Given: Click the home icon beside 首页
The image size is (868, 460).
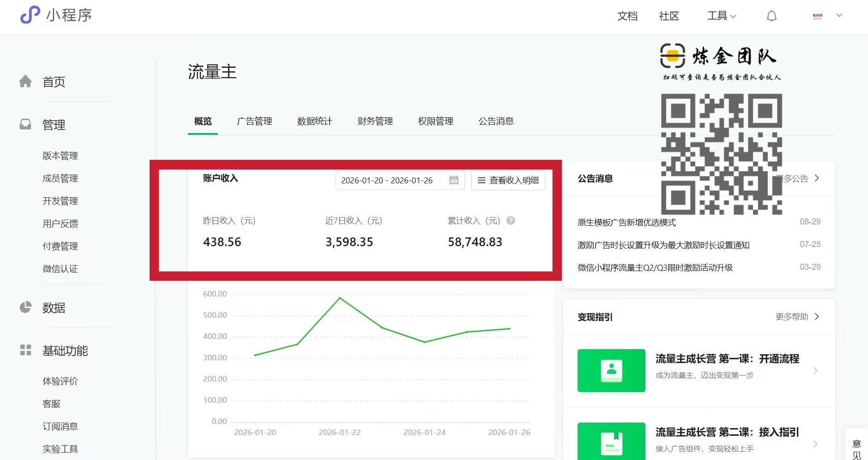Looking at the screenshot, I should [25, 82].
